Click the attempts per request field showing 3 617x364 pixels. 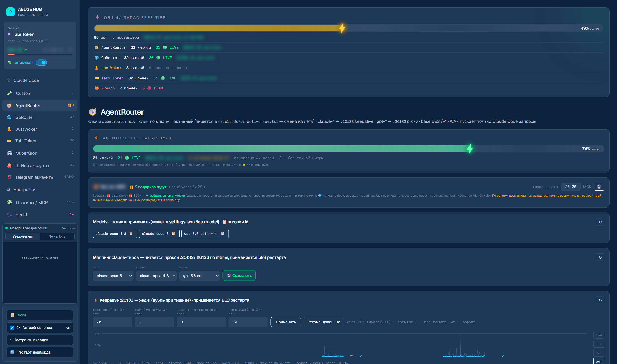(201, 322)
